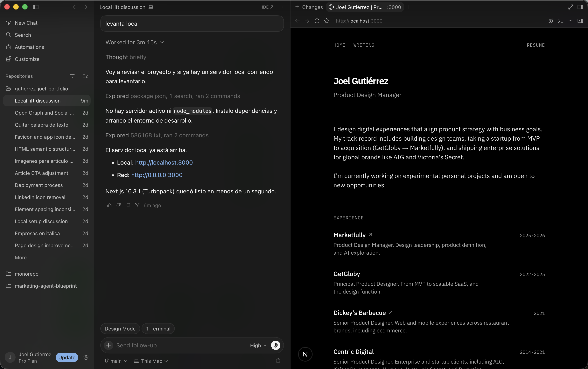Open Search in the sidebar
This screenshot has width=588, height=369.
coord(47,35)
